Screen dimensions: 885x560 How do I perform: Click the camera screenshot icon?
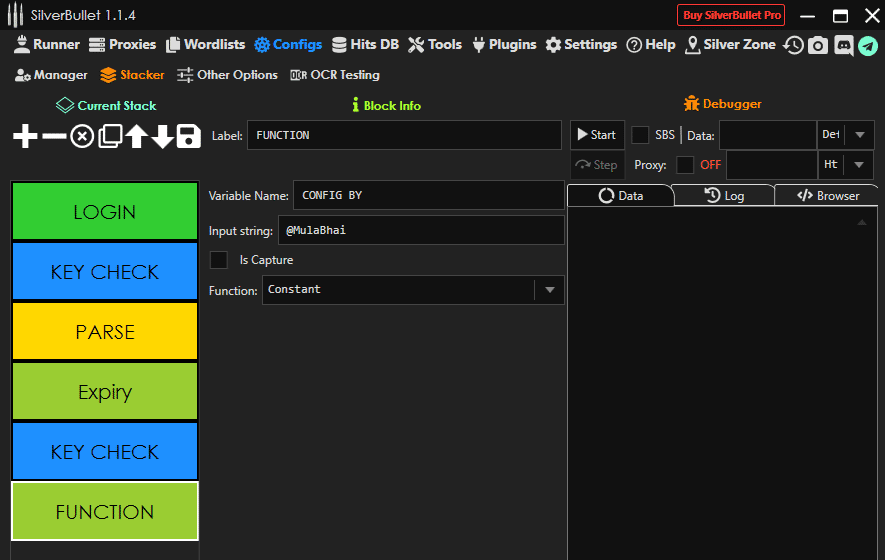coord(818,45)
